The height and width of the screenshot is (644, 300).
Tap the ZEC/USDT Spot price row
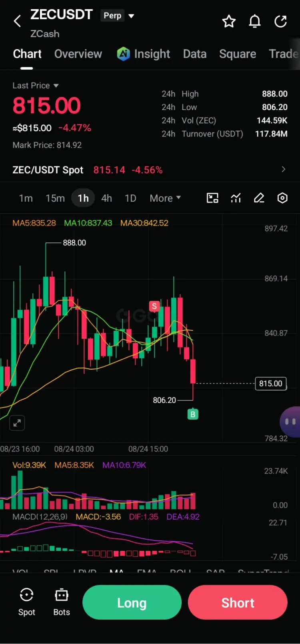pyautogui.click(x=150, y=170)
